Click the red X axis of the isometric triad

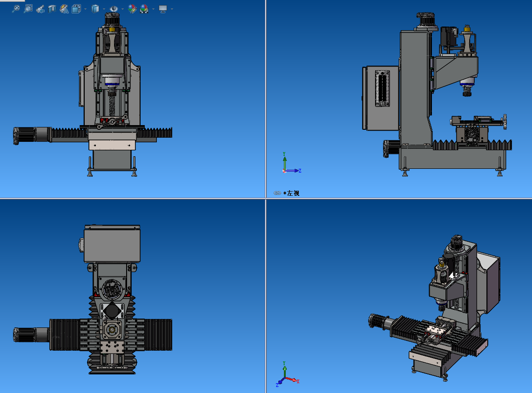(x=292, y=380)
